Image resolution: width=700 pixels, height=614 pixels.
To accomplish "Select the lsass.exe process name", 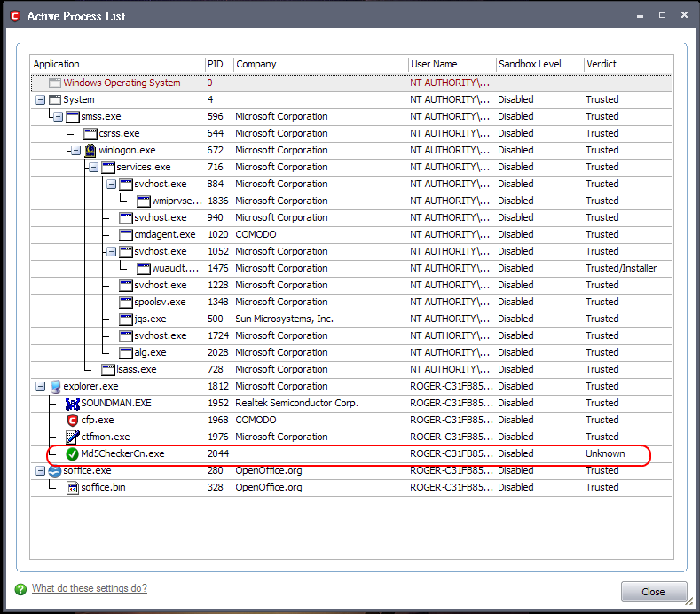I will 137,370.
